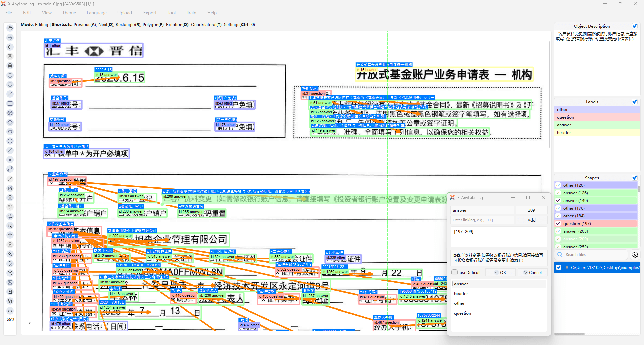Image resolution: width=644 pixels, height=345 pixels.
Task: Go to previous image with left arrow icon
Action: (10, 47)
